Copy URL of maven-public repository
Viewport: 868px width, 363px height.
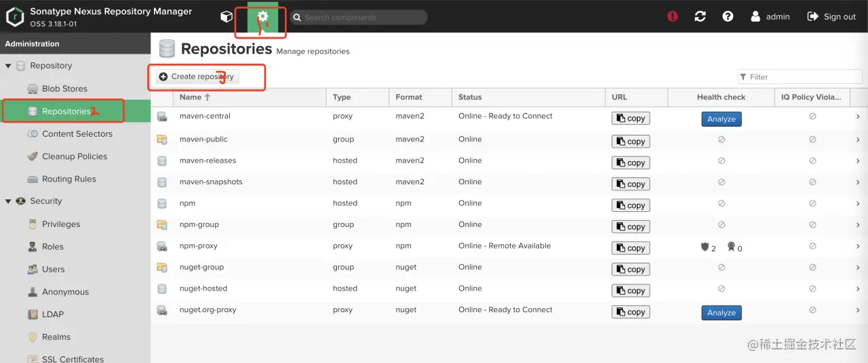pos(631,141)
